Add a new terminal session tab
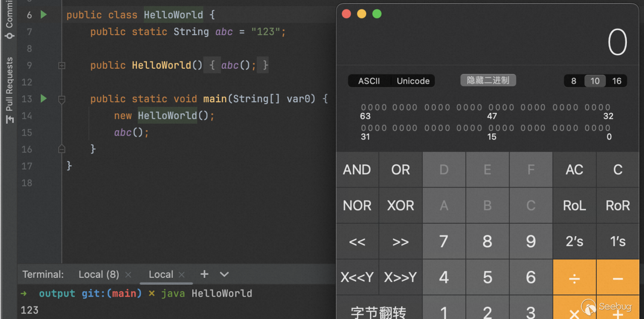This screenshot has width=644, height=319. pos(204,274)
